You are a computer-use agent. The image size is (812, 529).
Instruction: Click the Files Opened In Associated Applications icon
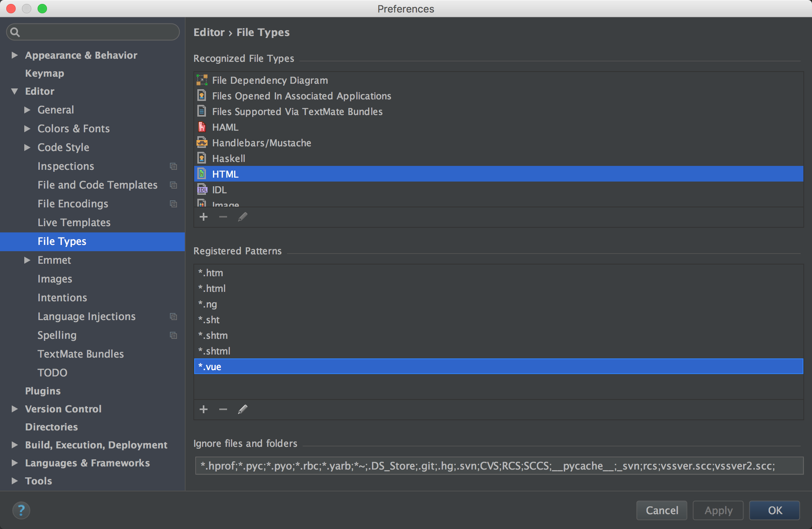(201, 95)
